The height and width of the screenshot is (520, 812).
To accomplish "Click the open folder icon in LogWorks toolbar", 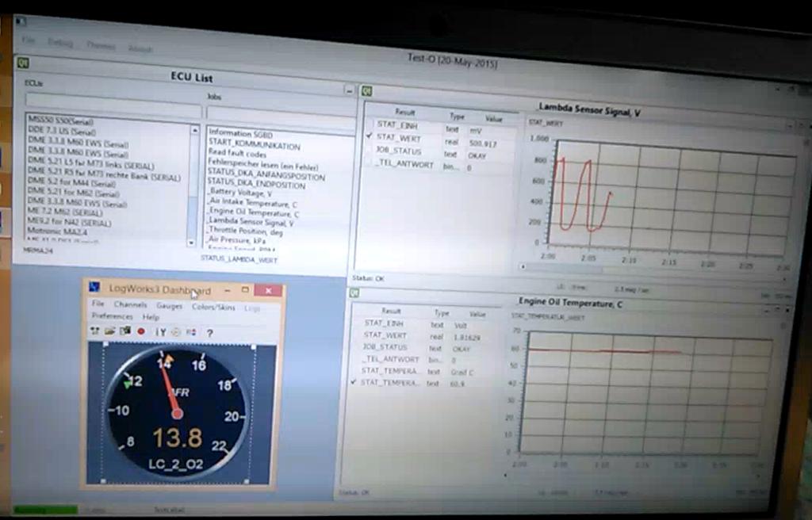I will pyautogui.click(x=109, y=331).
